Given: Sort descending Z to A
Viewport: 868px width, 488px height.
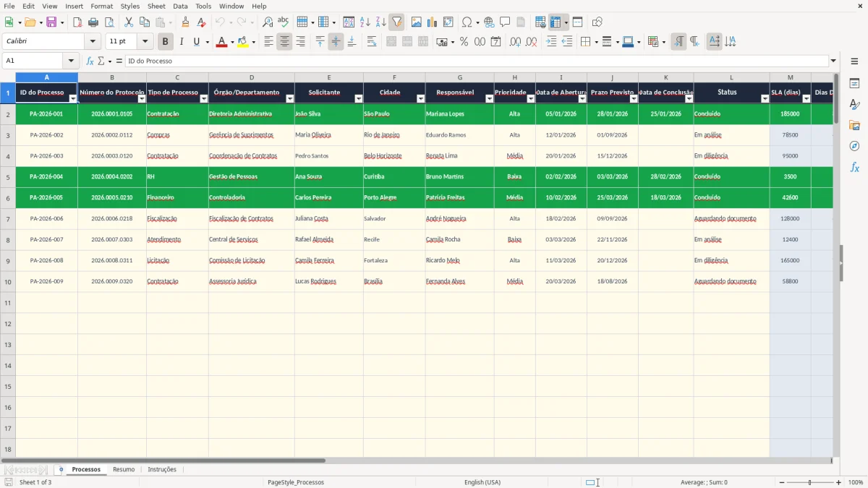Looking at the screenshot, I should pos(381,22).
